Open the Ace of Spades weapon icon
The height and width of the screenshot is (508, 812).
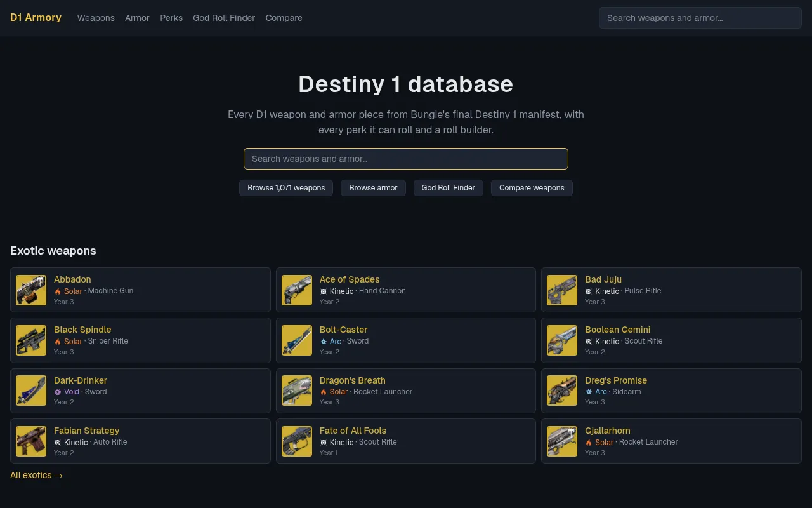(x=297, y=290)
